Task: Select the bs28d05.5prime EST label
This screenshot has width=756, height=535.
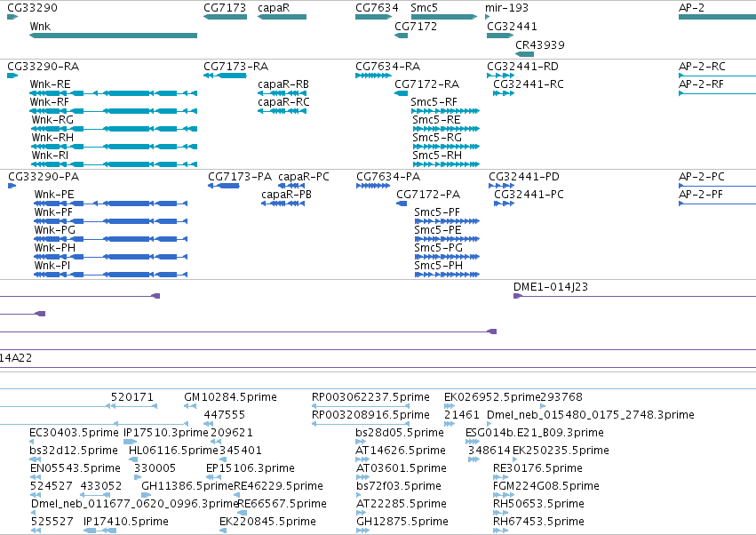Action: (399, 432)
